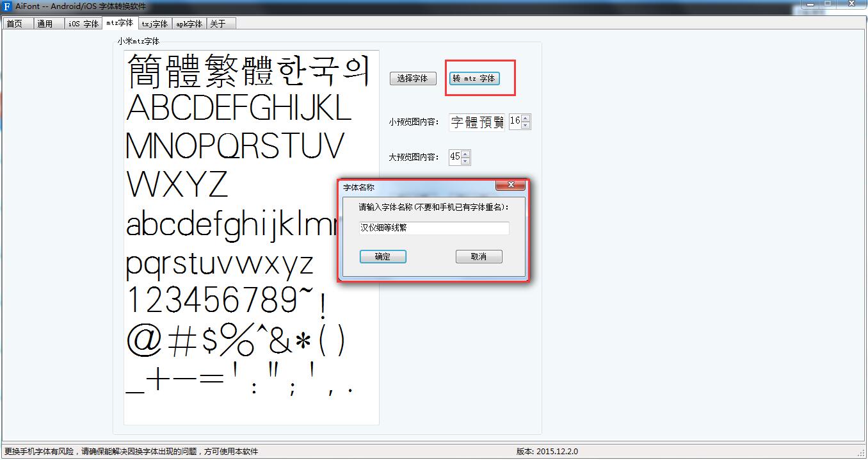Switch to the iOS 字体 tab
Image resolution: width=868 pixels, height=460 pixels.
83,22
